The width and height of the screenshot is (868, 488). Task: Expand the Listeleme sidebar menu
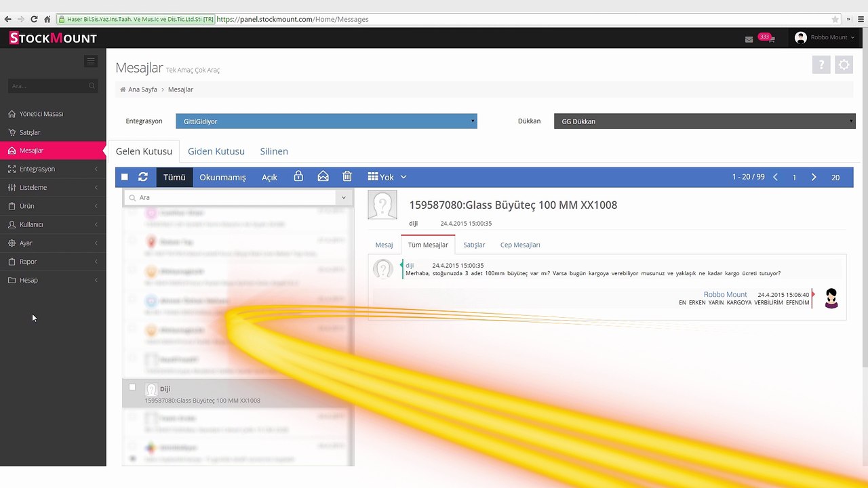point(53,187)
